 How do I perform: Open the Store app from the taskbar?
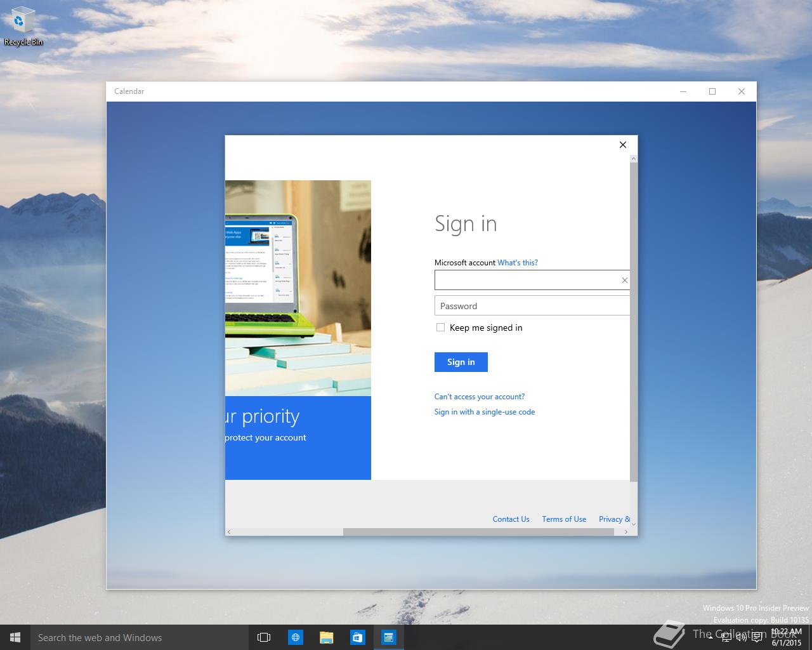[357, 637]
